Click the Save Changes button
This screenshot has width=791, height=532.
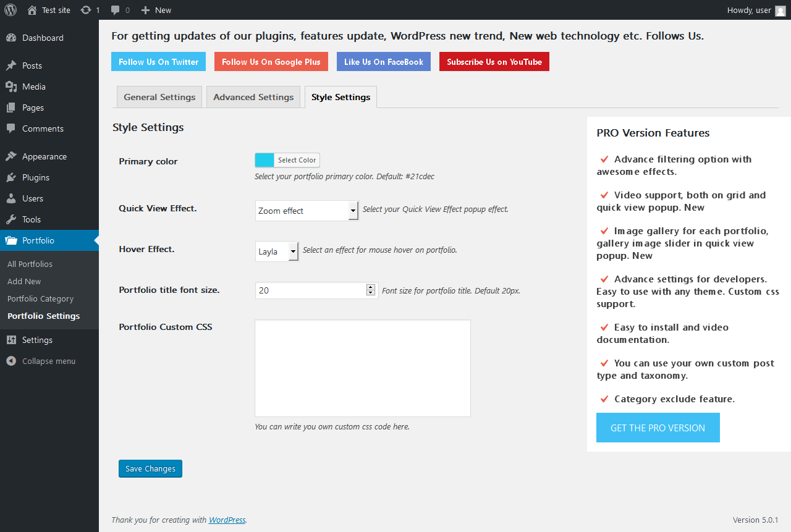tap(150, 468)
